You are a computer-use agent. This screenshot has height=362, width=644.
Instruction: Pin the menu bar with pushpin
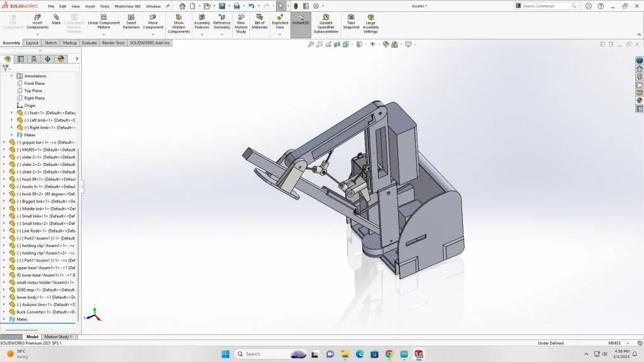(167, 6)
